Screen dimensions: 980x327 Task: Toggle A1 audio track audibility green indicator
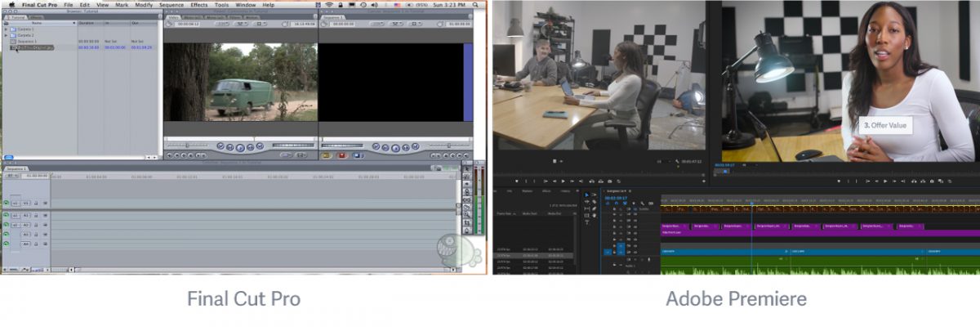(7, 216)
